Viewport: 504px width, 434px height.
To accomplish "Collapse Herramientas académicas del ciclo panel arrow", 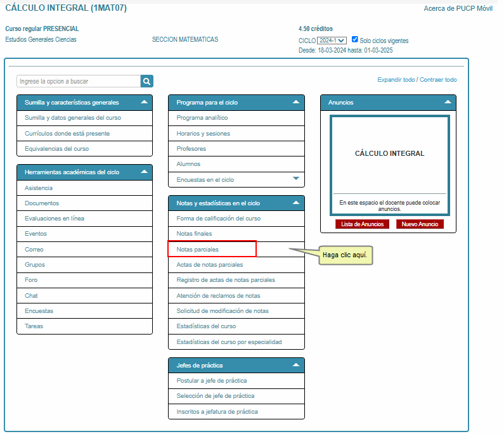I will point(145,172).
